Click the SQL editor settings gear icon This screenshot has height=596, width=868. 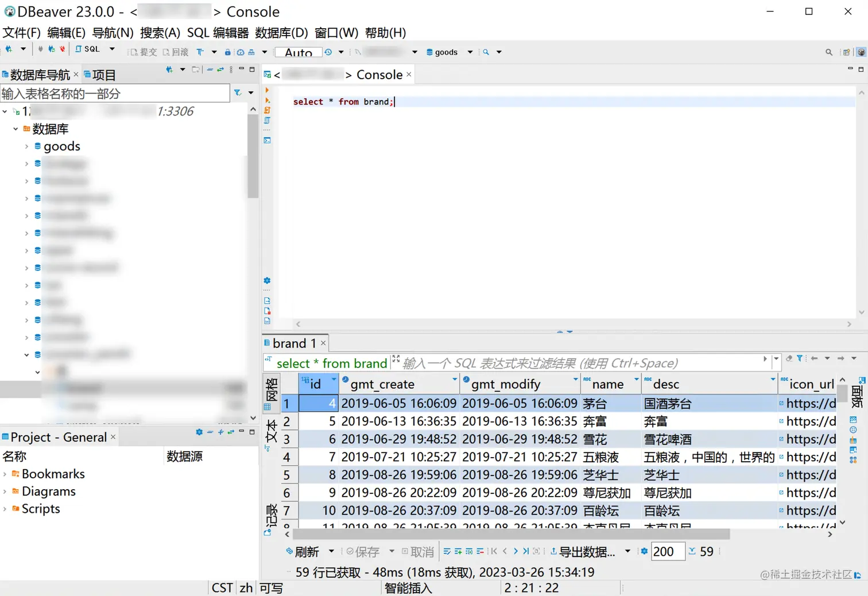point(267,281)
